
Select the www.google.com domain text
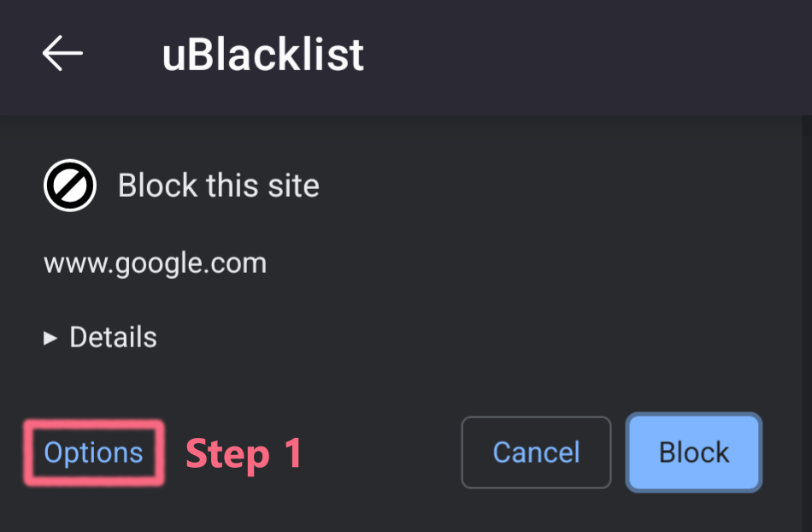point(155,263)
